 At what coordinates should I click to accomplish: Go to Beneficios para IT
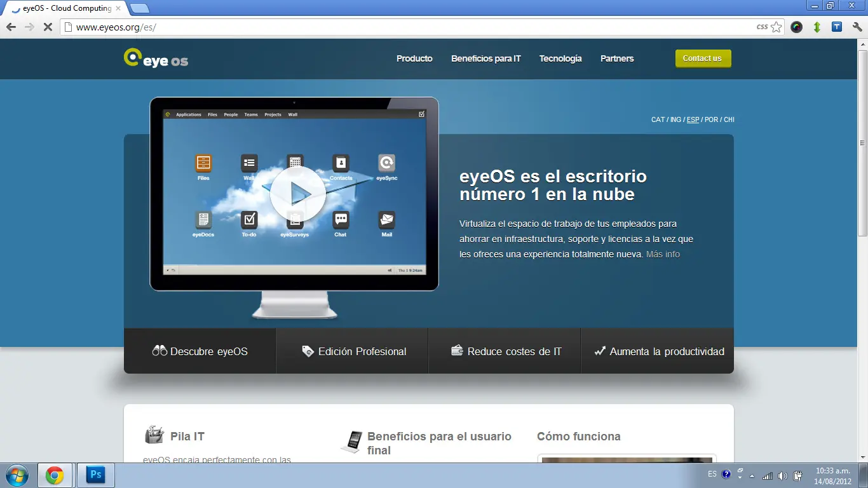click(x=486, y=58)
